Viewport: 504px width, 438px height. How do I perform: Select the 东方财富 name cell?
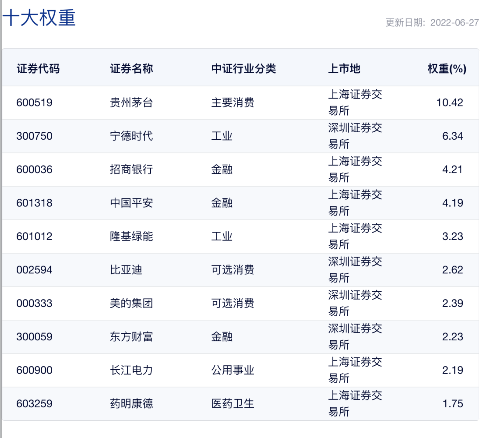click(x=131, y=337)
